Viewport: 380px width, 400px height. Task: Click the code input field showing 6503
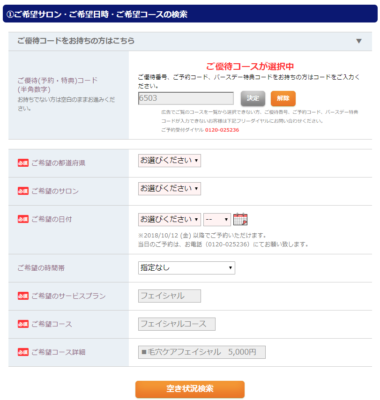click(x=186, y=98)
